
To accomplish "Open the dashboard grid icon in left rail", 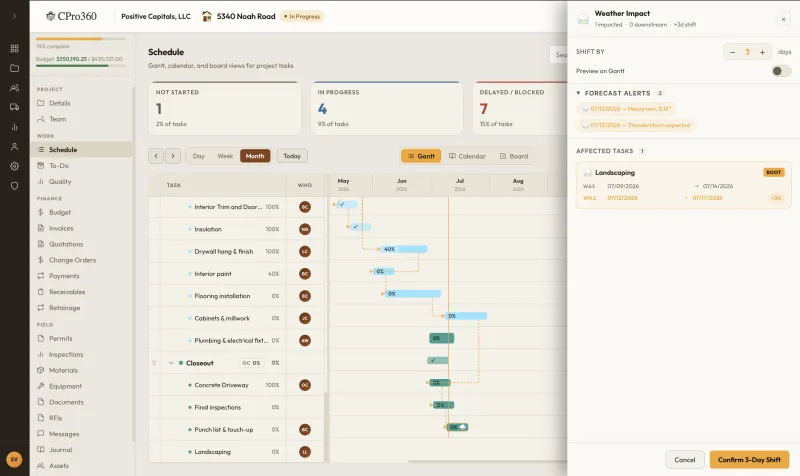I will click(14, 48).
